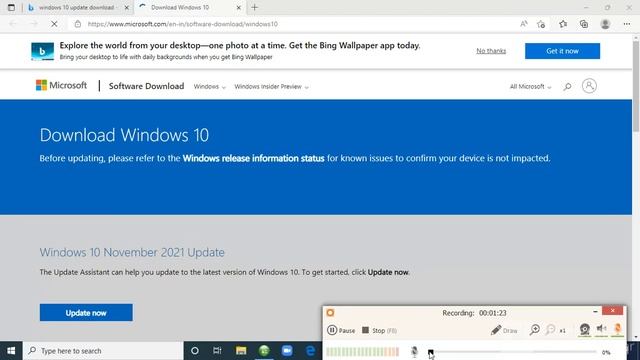The image size is (640, 360).
Task: Open Collections in Edge toolbar
Action: [584, 24]
